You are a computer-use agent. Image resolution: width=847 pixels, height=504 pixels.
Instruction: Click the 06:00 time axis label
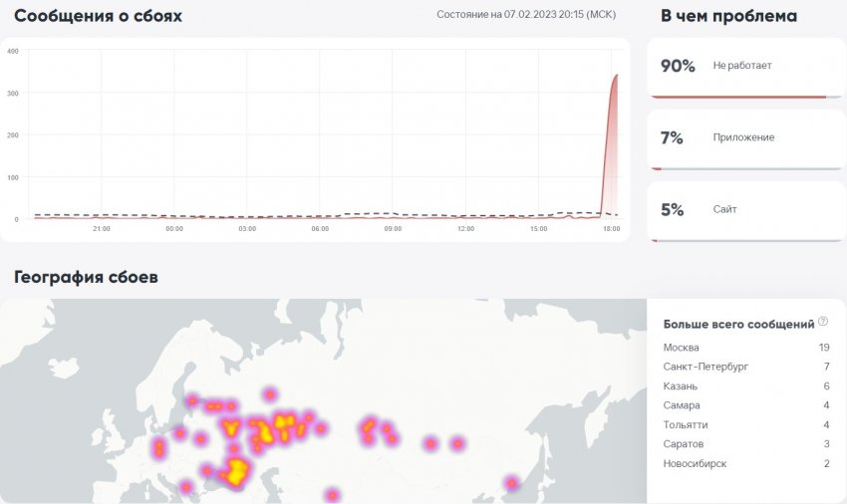tap(320, 229)
